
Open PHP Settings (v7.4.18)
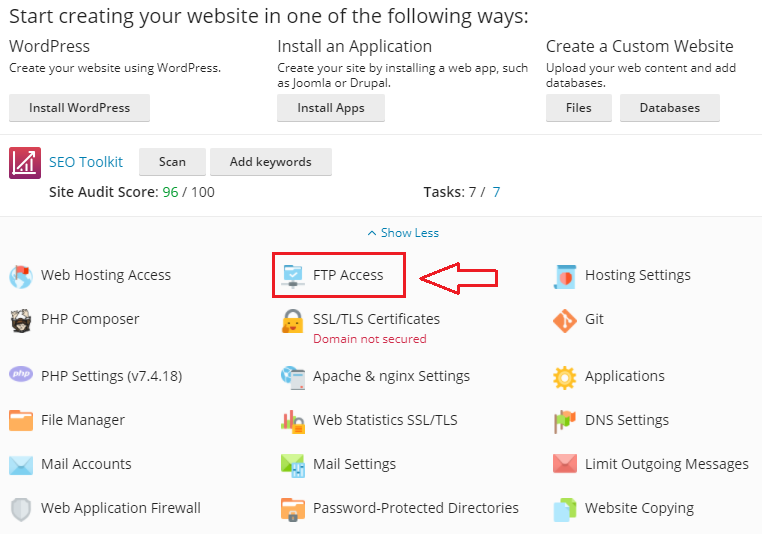point(112,376)
